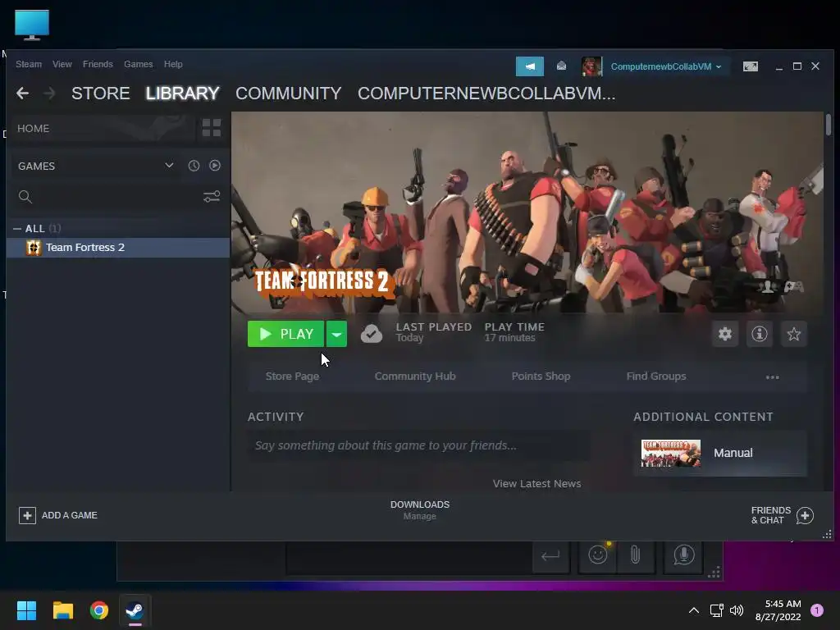Click the game page vertical scrollbar
This screenshot has width=840, height=630.
click(x=829, y=126)
